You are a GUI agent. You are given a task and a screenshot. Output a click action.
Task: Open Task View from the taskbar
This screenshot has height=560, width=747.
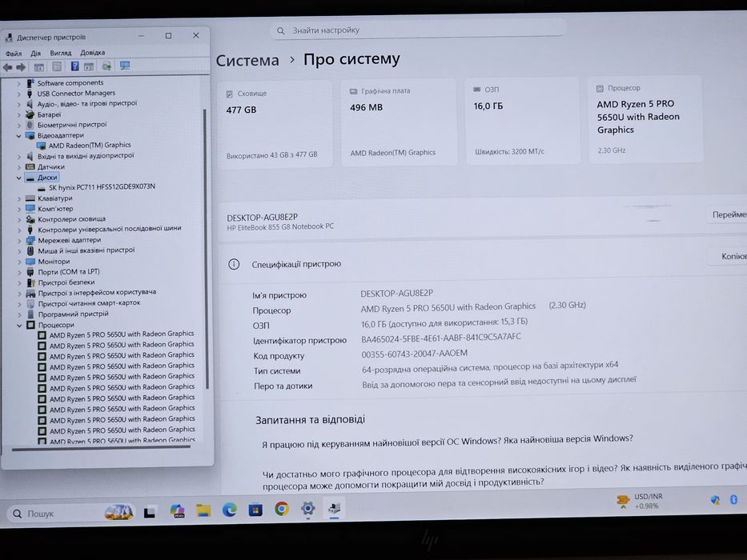(150, 512)
